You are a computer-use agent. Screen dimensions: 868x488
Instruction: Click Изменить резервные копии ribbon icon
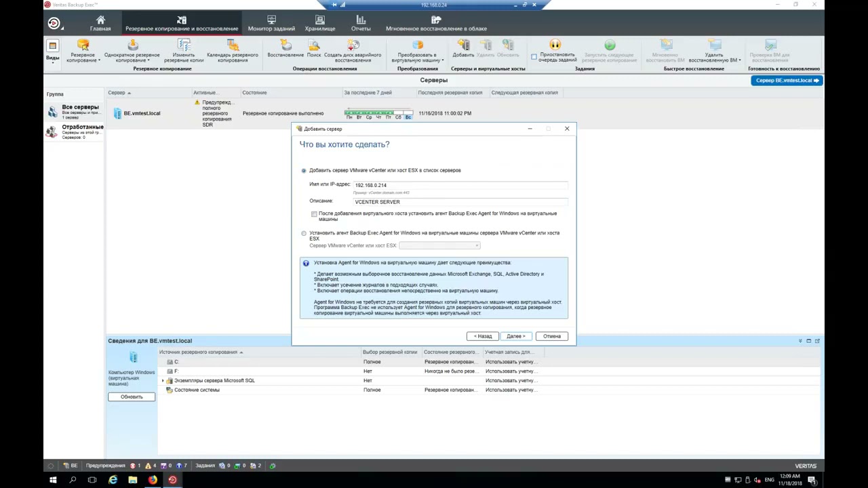[x=184, y=52]
